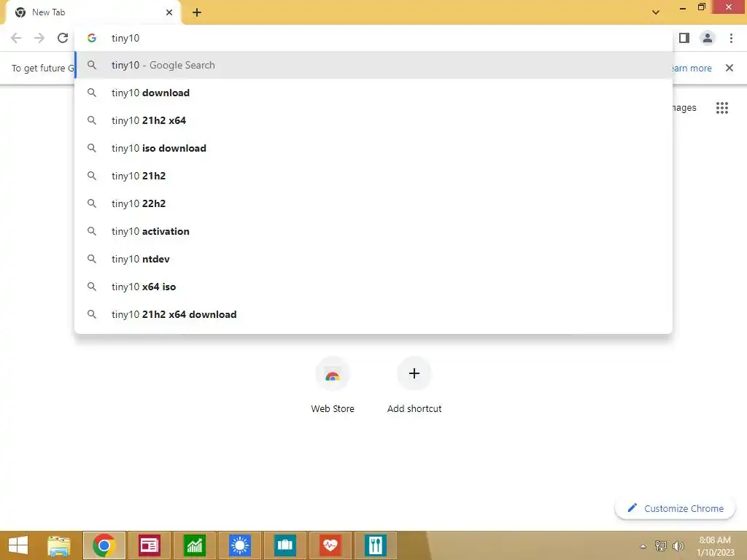Choose the 'tiny10 21h2 x64' suggestion
Viewport: 747px width, 560px height.
pyautogui.click(x=373, y=120)
